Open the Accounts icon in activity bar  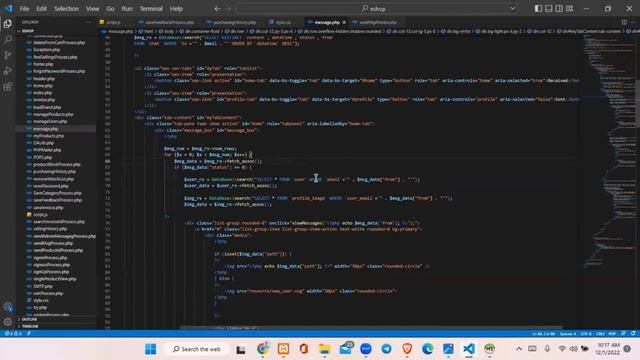[x=7, y=307]
